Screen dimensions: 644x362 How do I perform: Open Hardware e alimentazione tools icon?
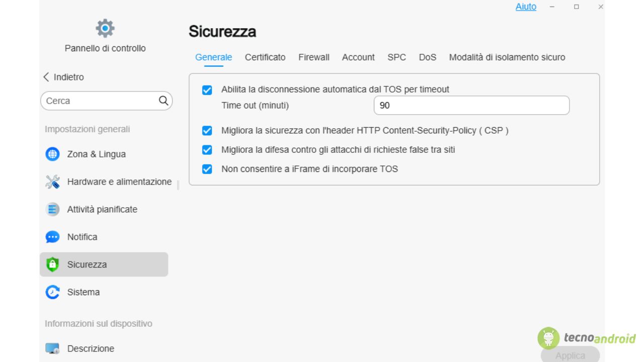[x=52, y=182]
